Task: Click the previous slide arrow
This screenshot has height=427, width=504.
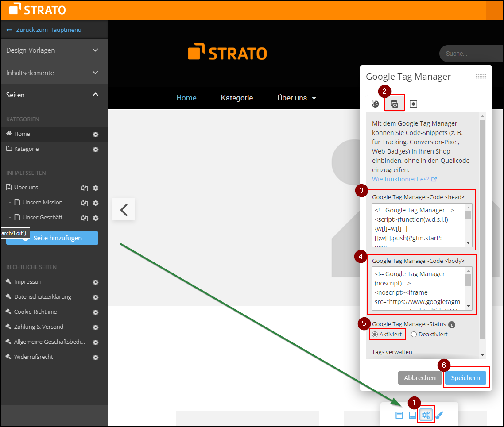Action: 124,209
